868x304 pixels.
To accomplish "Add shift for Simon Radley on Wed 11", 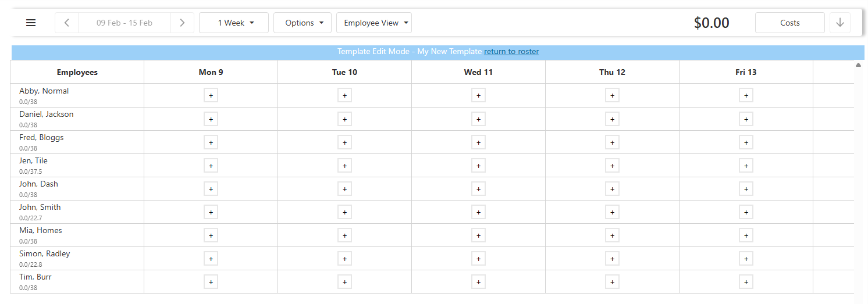I will (478, 259).
